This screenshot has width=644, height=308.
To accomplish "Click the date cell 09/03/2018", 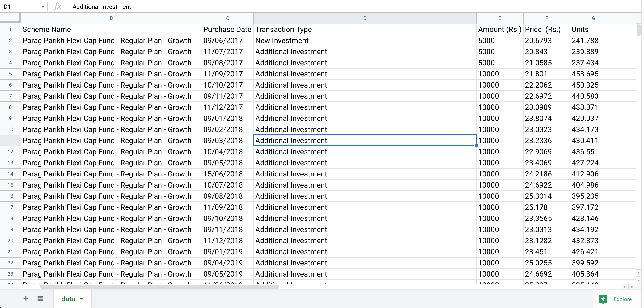I will click(227, 141).
